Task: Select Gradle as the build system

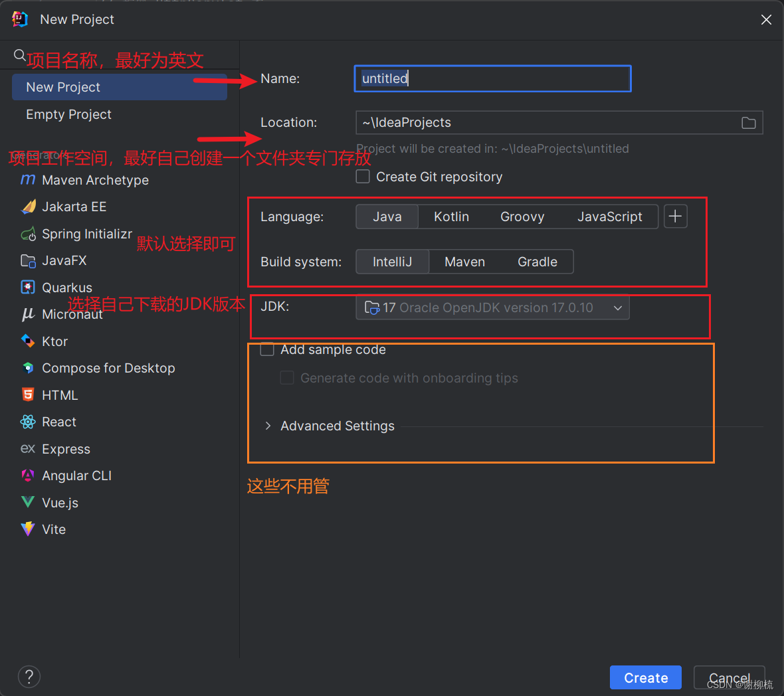Action: click(x=538, y=261)
